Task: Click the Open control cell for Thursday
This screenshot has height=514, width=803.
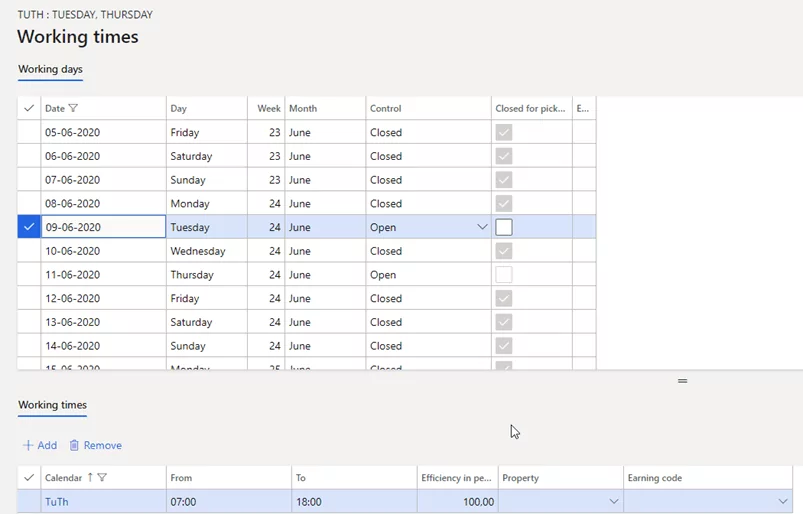Action: click(428, 274)
